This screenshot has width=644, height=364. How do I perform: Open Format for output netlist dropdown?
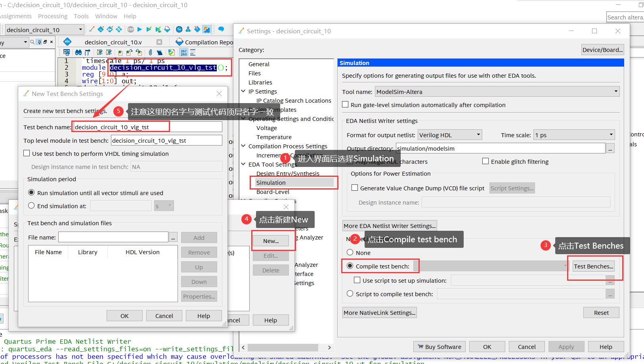coord(450,135)
